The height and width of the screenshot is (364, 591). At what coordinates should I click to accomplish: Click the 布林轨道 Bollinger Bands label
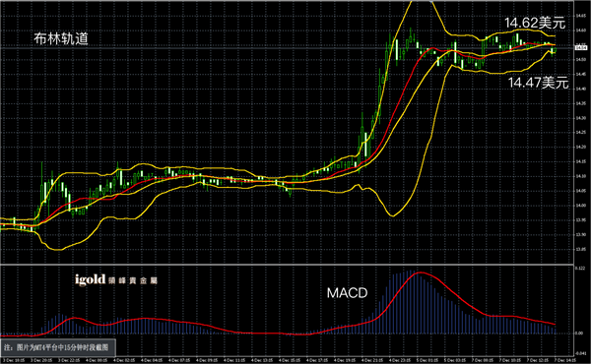click(61, 38)
